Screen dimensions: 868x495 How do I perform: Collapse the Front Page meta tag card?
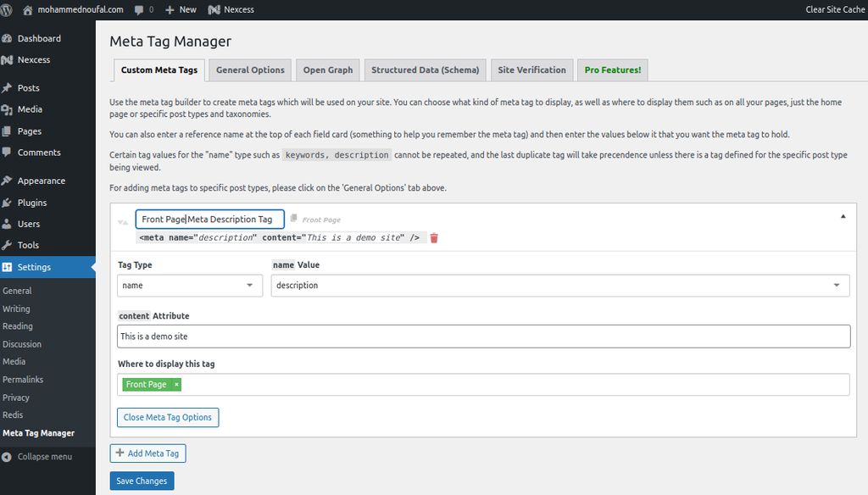click(843, 217)
